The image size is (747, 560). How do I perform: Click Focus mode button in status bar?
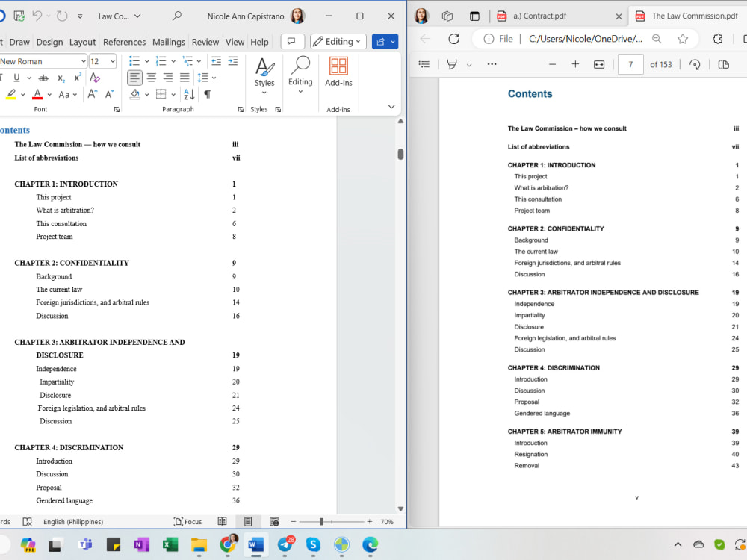click(188, 521)
